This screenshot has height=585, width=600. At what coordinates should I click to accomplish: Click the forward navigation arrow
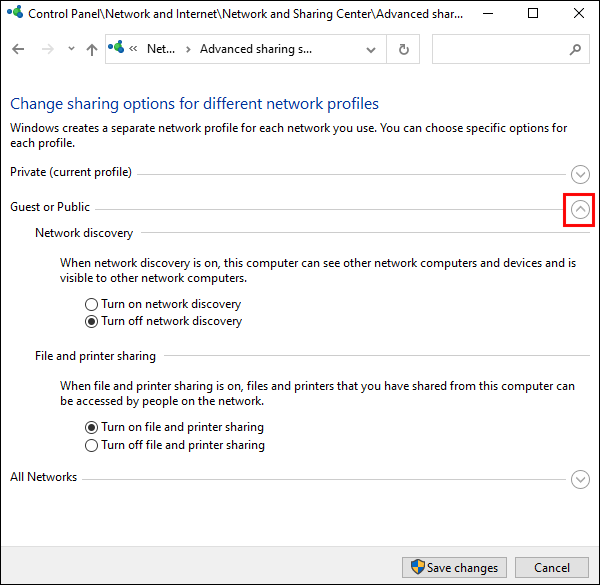coord(48,49)
